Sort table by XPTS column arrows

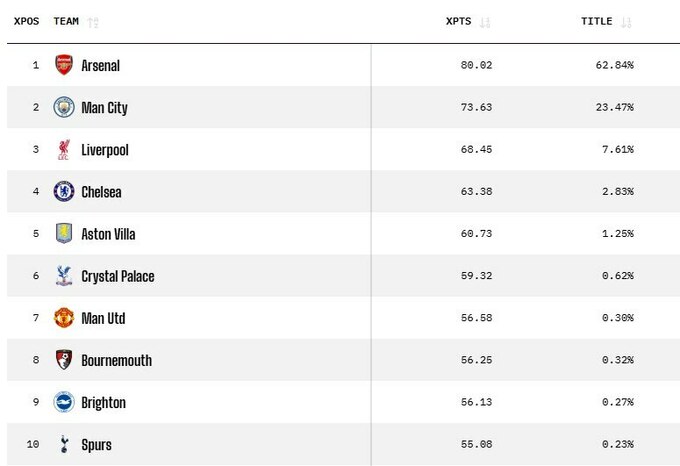click(485, 22)
